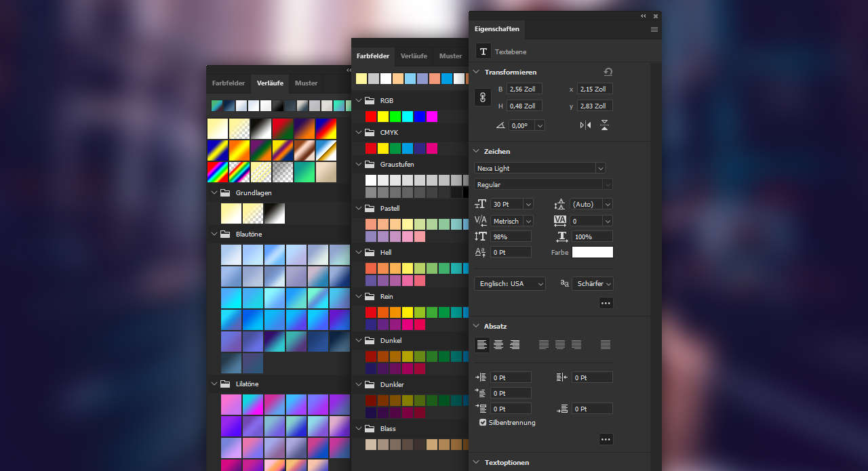Screen dimensions: 868x471
Task: Expand the Textoptionen section
Action: click(x=476, y=462)
